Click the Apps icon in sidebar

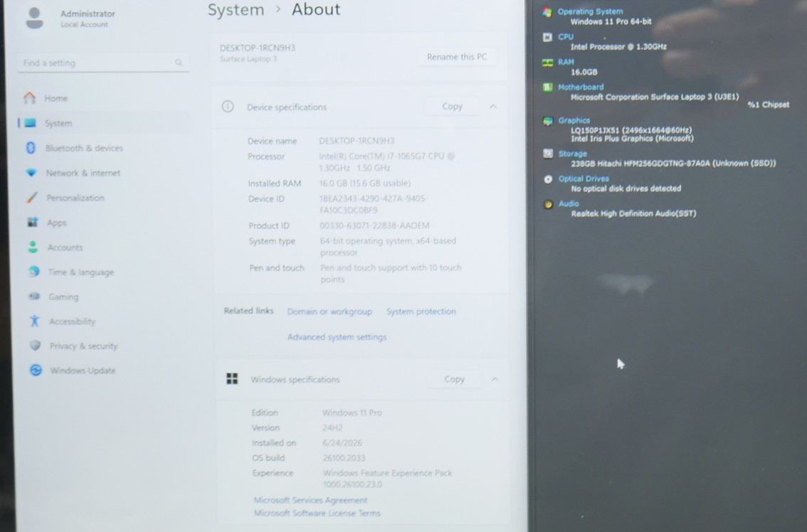[33, 223]
